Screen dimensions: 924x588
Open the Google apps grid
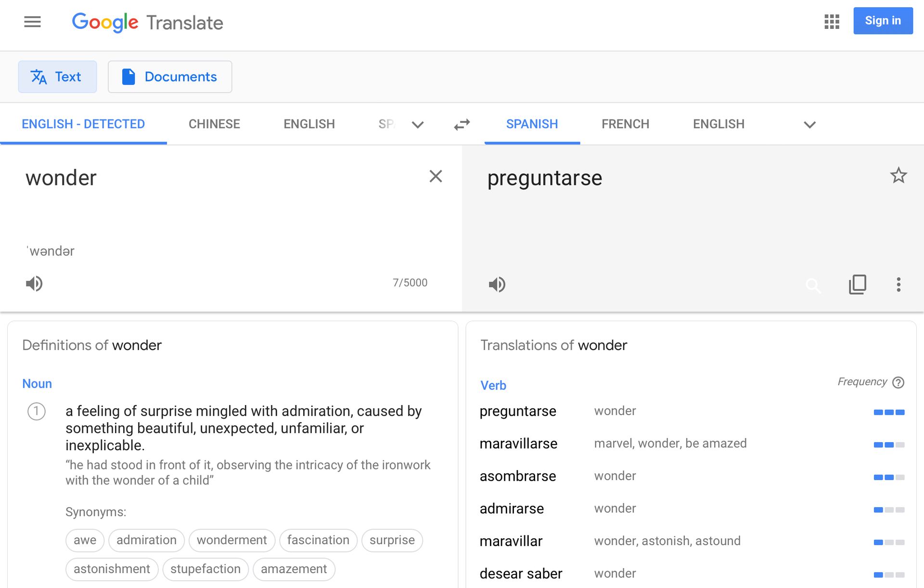831,22
